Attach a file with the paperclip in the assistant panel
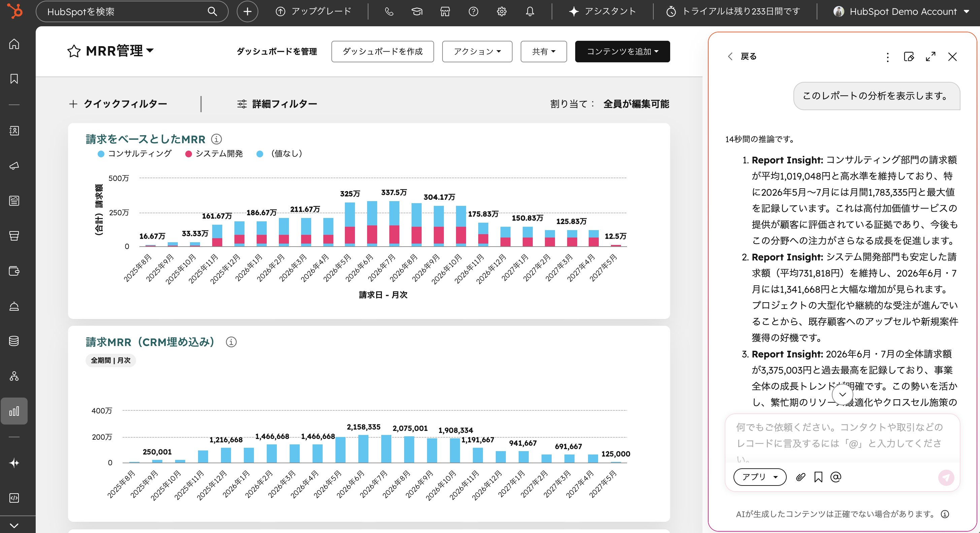980x533 pixels. [801, 477]
